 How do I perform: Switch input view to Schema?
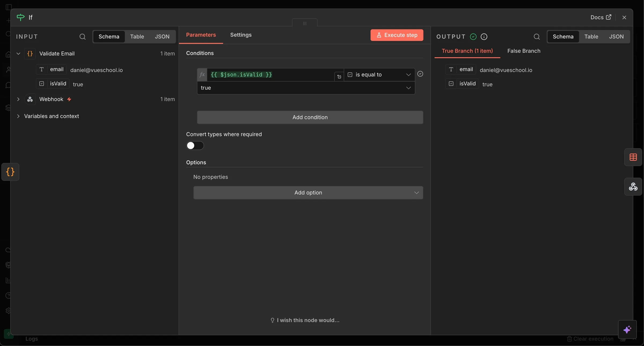(109, 36)
